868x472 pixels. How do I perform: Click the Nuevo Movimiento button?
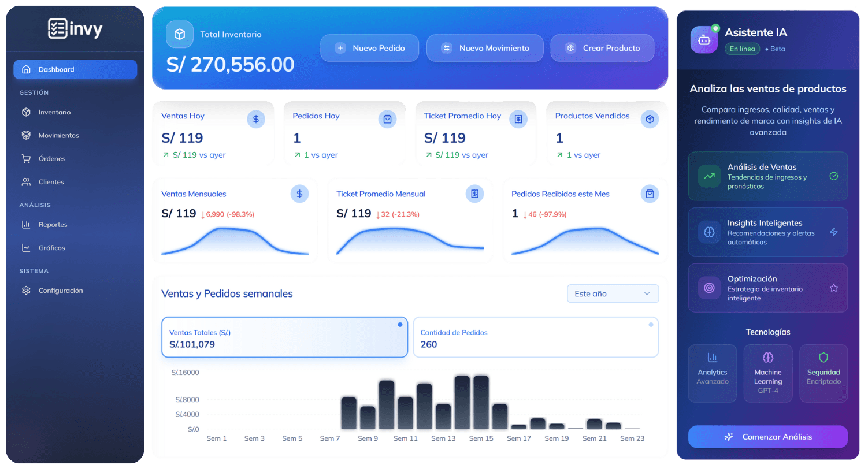click(485, 48)
